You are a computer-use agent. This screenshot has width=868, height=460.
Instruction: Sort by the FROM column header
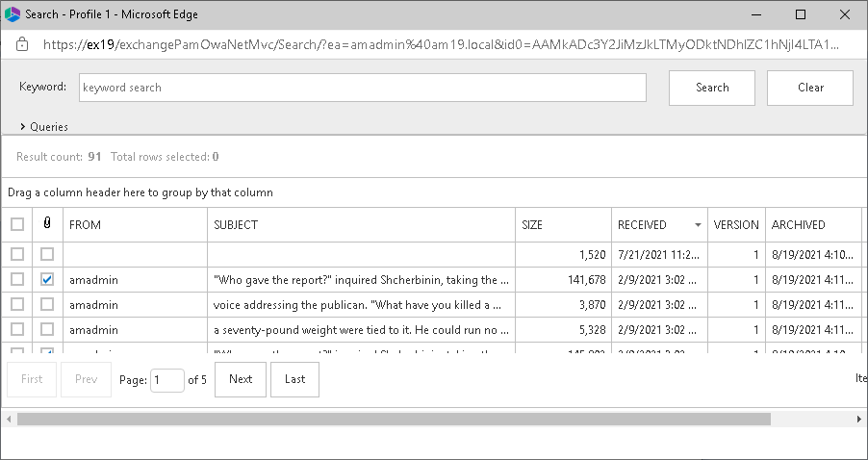pos(135,225)
